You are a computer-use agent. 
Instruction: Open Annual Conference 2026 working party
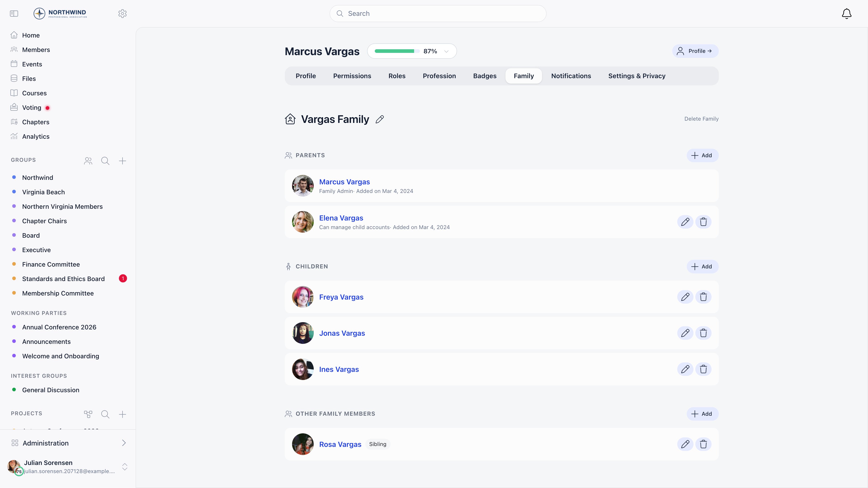point(59,327)
